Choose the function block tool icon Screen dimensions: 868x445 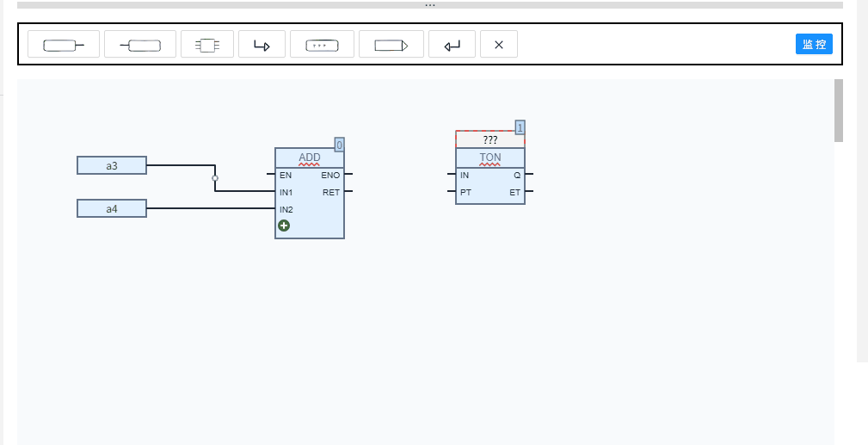point(207,45)
